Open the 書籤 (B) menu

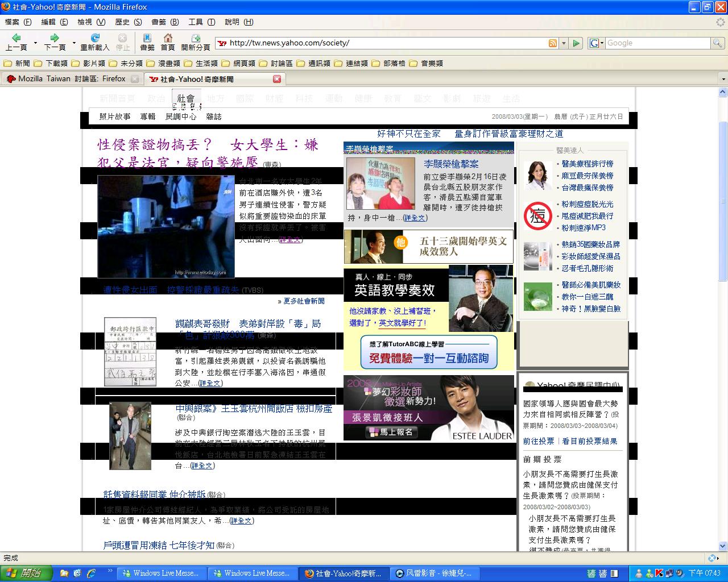[x=165, y=22]
